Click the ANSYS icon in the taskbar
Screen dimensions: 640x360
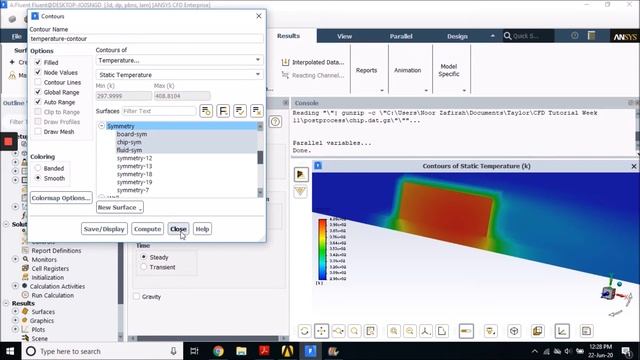pyautogui.click(x=287, y=351)
